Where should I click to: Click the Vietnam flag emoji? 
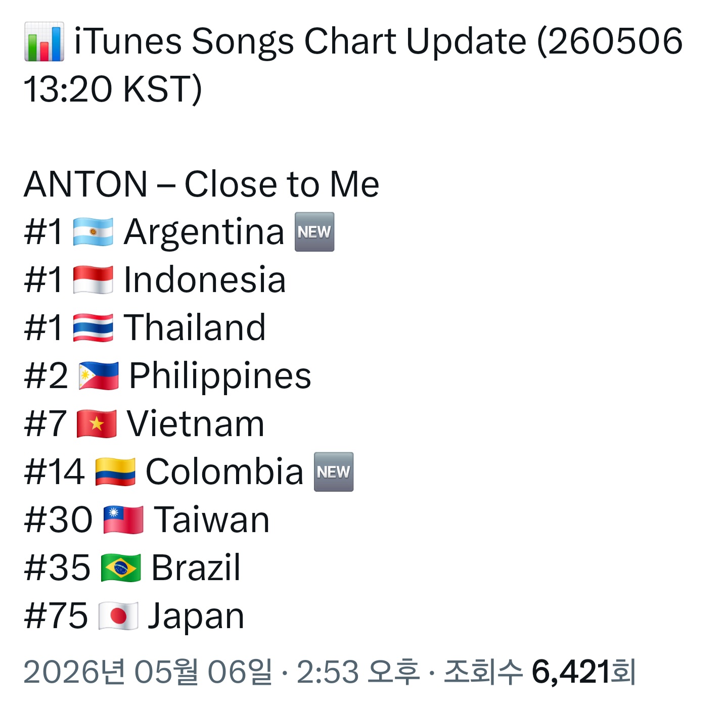tap(97, 424)
